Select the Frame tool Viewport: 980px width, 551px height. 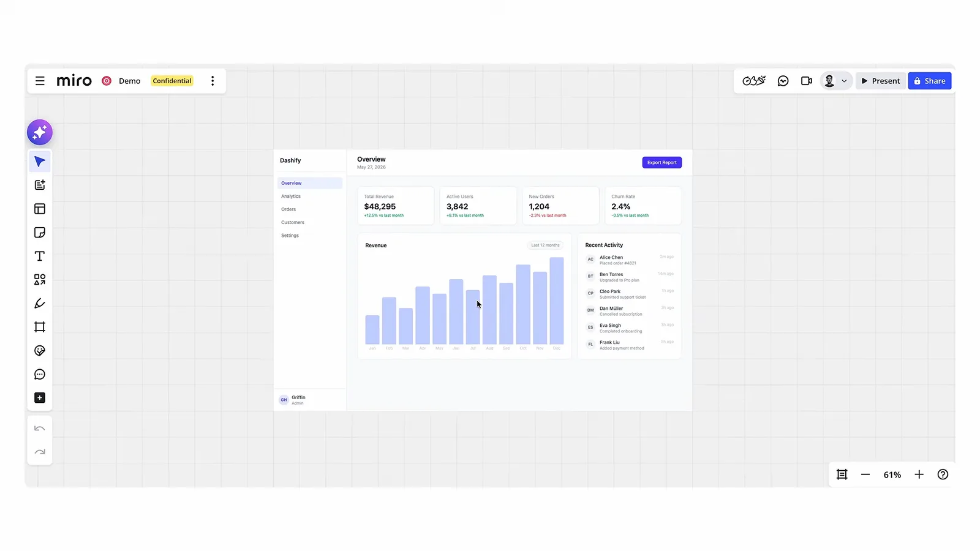(40, 327)
